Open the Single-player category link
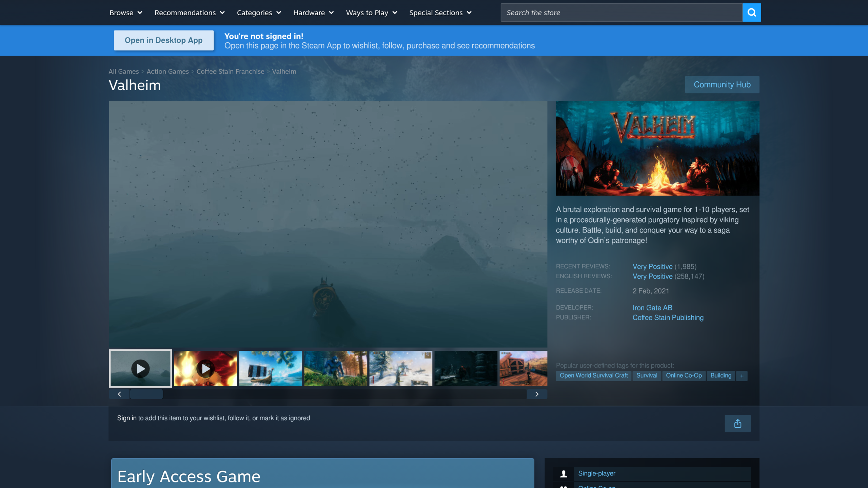Image resolution: width=868 pixels, height=488 pixels. pos(597,473)
